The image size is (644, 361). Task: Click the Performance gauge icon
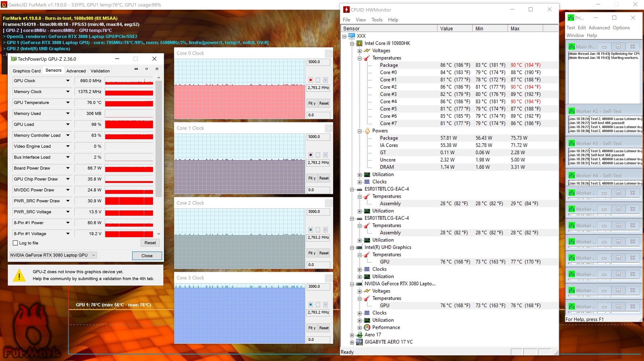[367, 327]
